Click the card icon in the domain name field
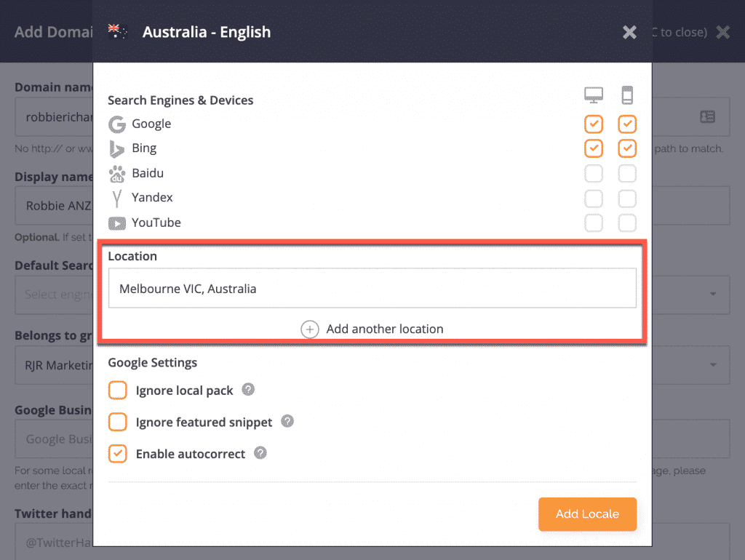Screen dimensions: 745x560 tap(707, 116)
